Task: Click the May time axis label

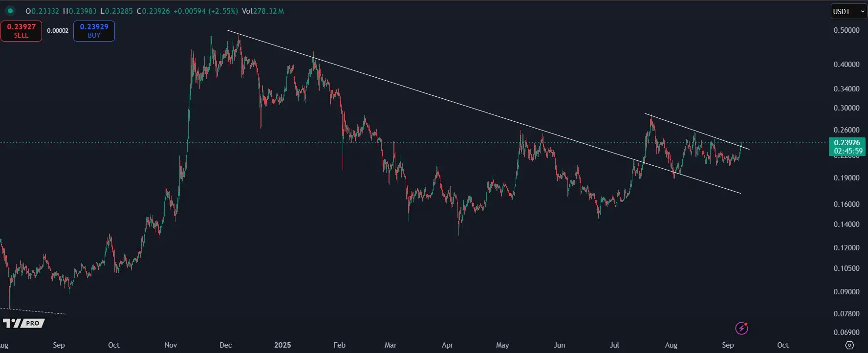Action: 502,345
